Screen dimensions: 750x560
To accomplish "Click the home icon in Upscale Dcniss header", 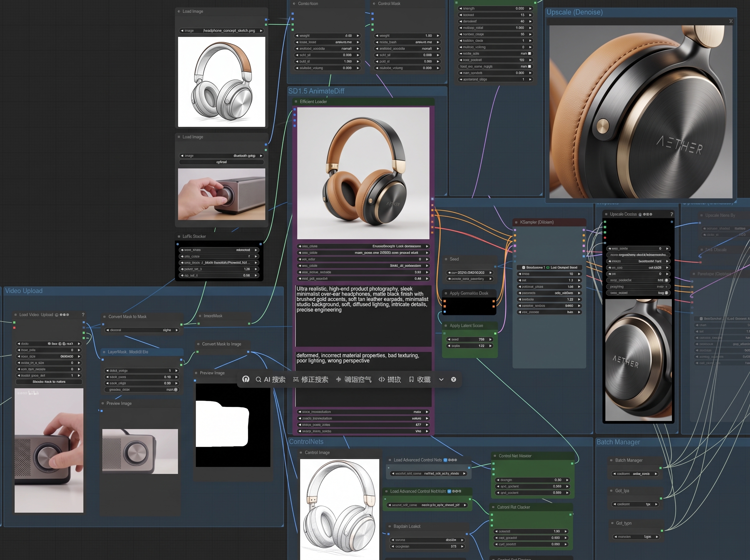I will [x=640, y=214].
